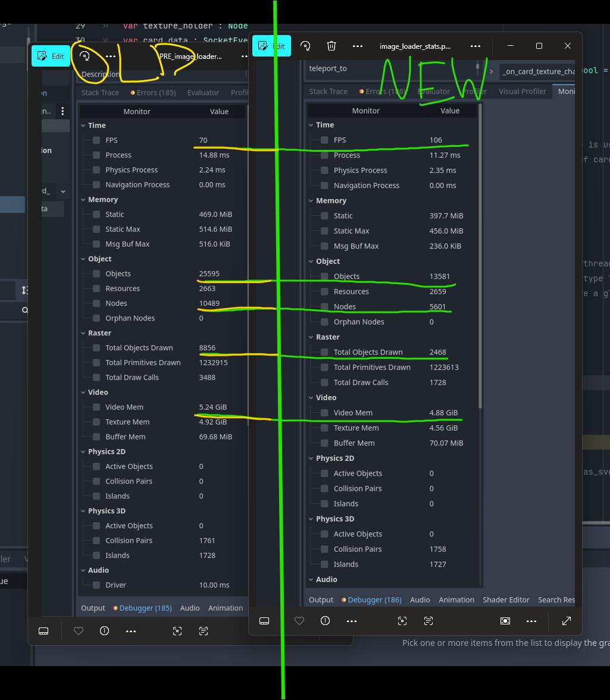This screenshot has width=610, height=700.
Task: Click the Edit button
Action: point(271,46)
